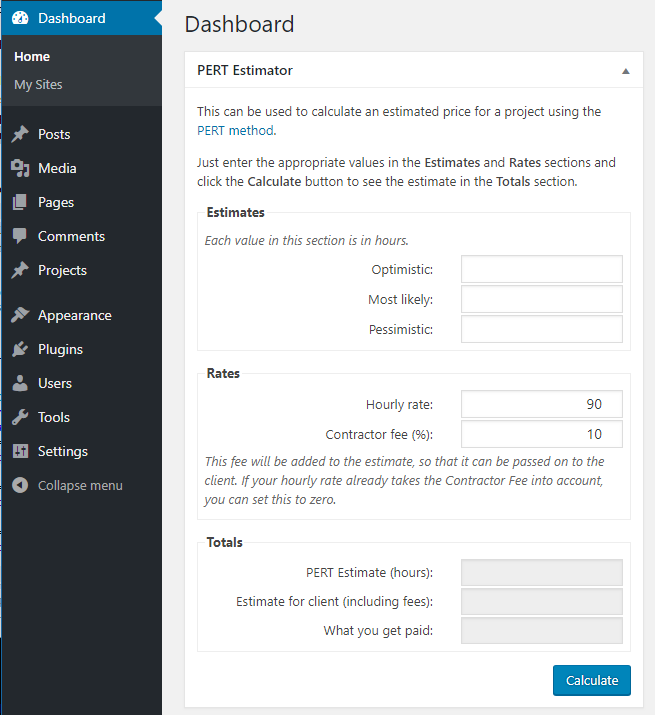Click the PERT Estimate (hours) output field
Viewport: 655px width, 715px height.
[x=542, y=572]
